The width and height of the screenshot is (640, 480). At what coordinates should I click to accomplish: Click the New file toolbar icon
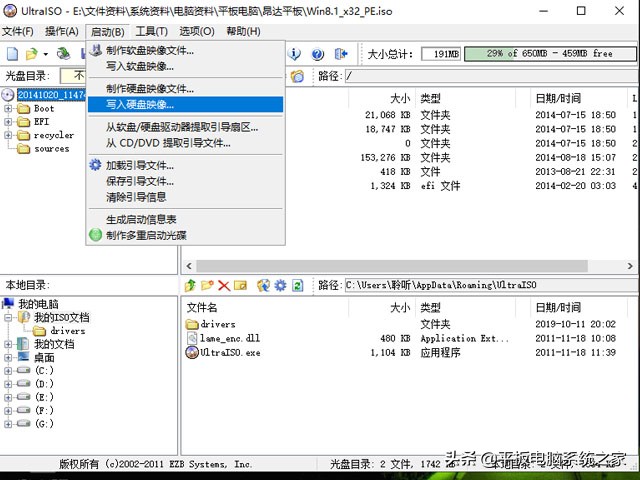(13, 53)
